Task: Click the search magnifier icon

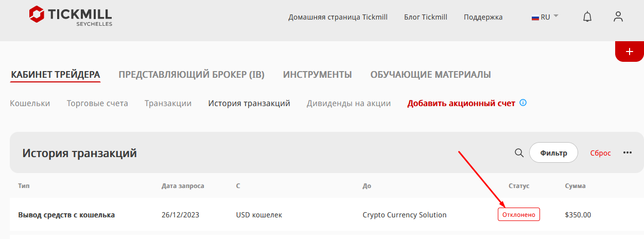Action: [x=519, y=152]
